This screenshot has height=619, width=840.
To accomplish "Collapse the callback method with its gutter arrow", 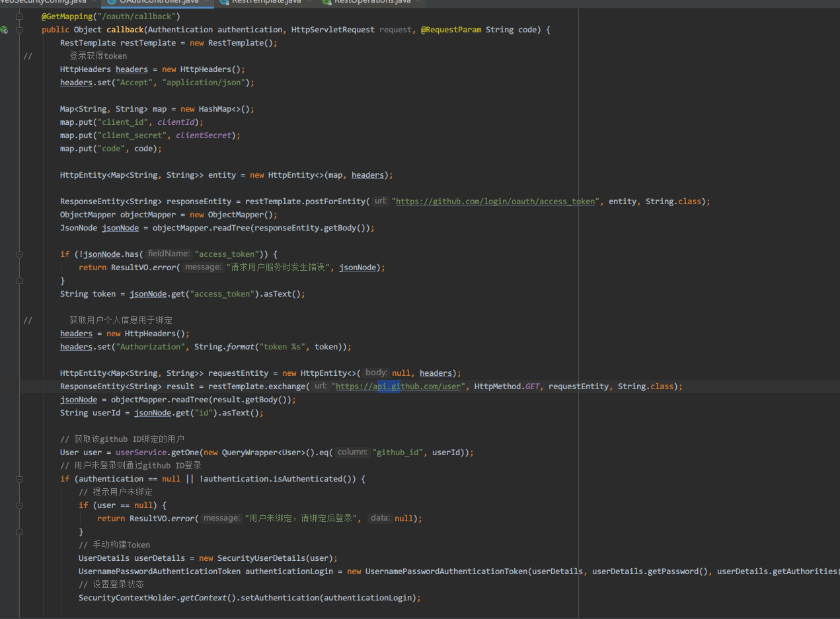I will 19,29.
